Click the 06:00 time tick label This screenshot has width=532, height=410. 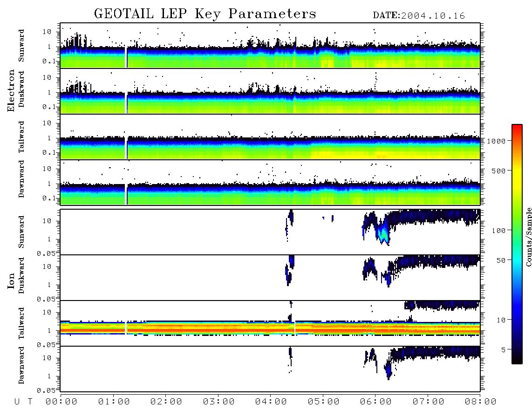(x=376, y=402)
